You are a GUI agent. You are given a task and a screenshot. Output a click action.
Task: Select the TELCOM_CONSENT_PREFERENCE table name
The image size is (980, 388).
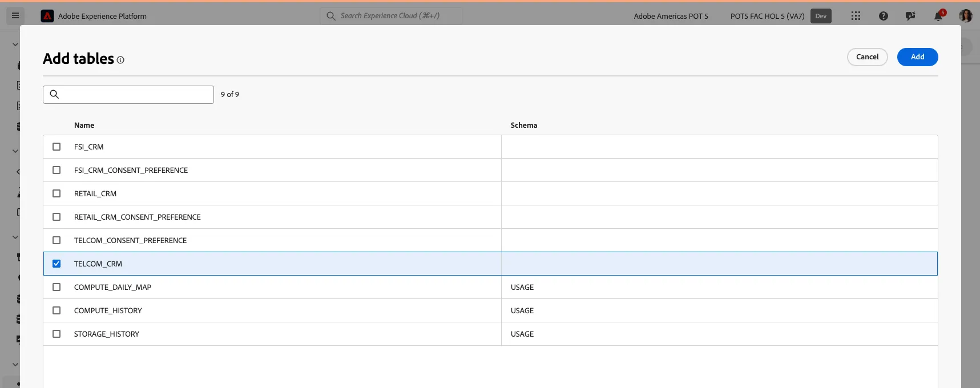130,240
